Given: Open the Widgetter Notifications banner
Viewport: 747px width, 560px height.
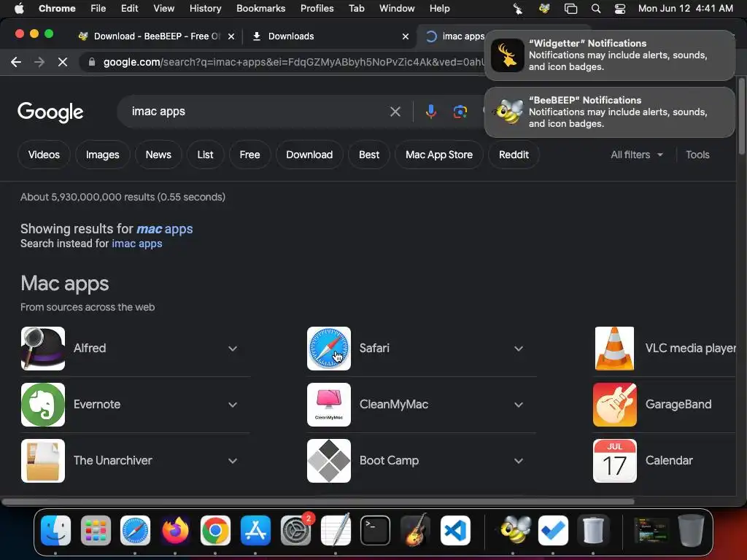Looking at the screenshot, I should coord(610,55).
